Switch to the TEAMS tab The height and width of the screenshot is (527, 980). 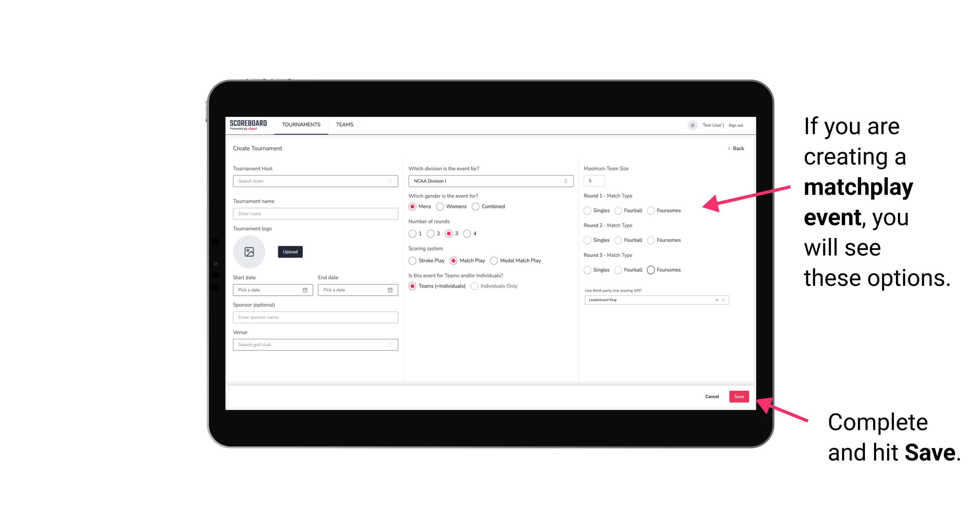[x=345, y=125]
